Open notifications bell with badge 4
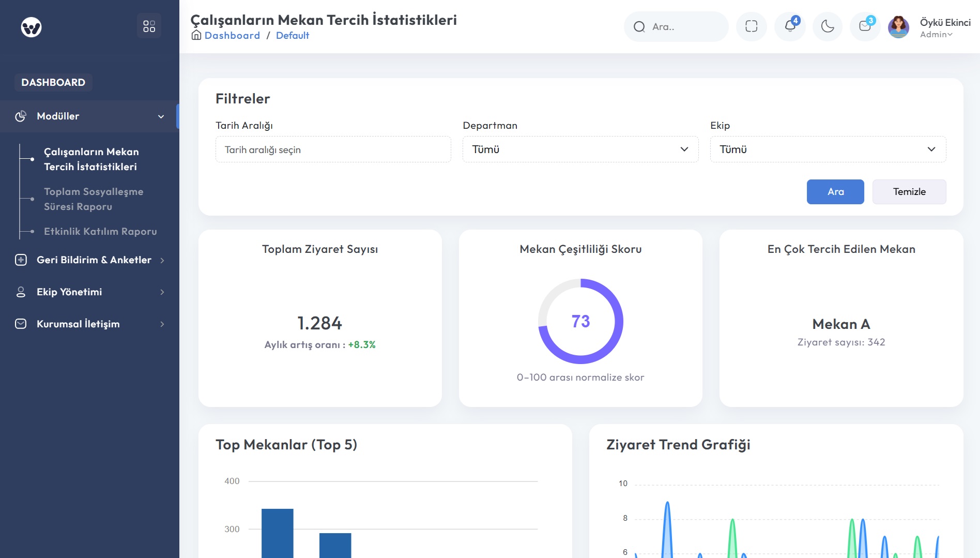Screen dimensions: 980x558 tap(790, 26)
